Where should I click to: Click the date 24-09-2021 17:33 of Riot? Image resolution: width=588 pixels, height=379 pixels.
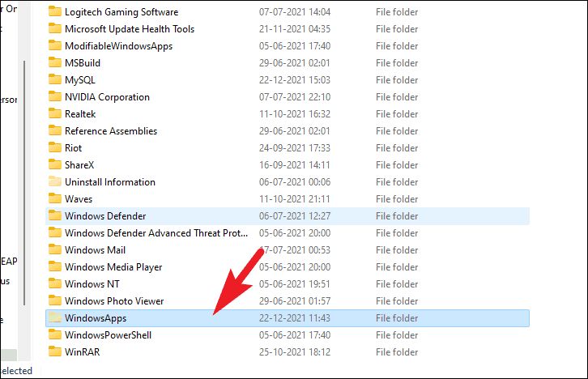295,148
